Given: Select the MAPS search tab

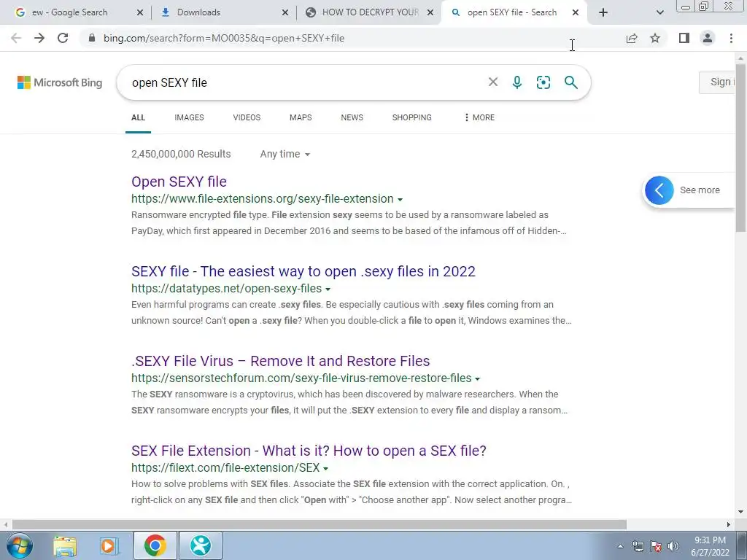Looking at the screenshot, I should tap(301, 117).
